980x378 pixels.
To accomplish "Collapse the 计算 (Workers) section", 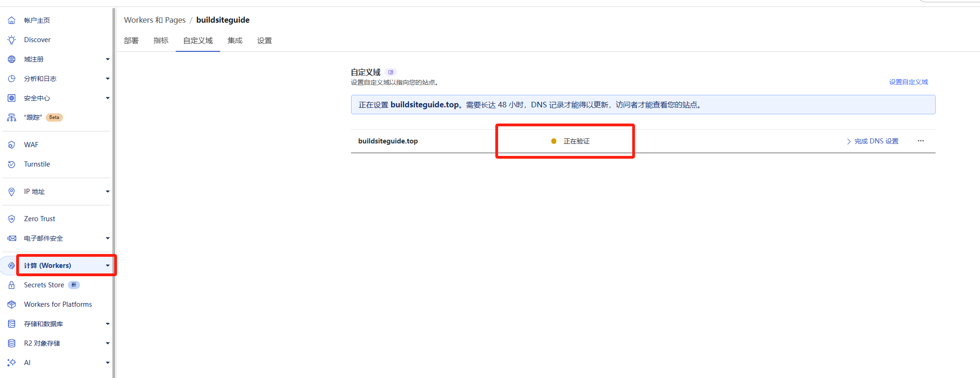I will click(107, 266).
